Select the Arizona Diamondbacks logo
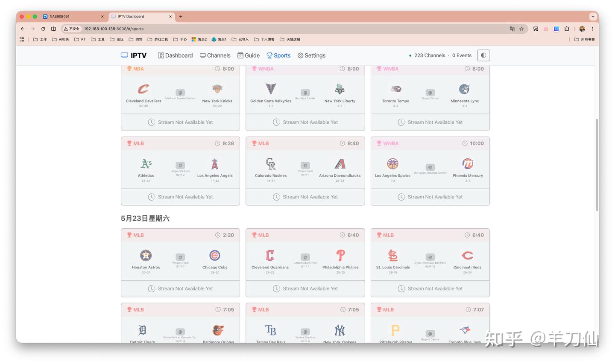 point(340,163)
